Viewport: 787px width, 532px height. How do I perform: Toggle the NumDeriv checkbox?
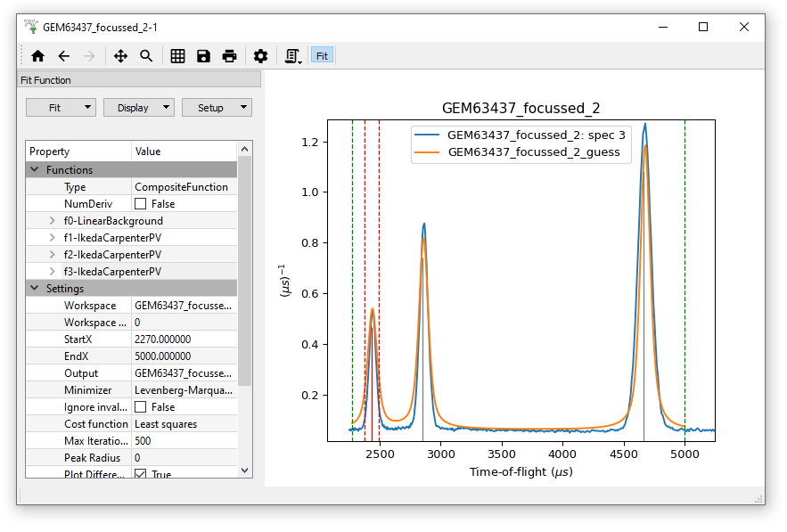coord(141,204)
